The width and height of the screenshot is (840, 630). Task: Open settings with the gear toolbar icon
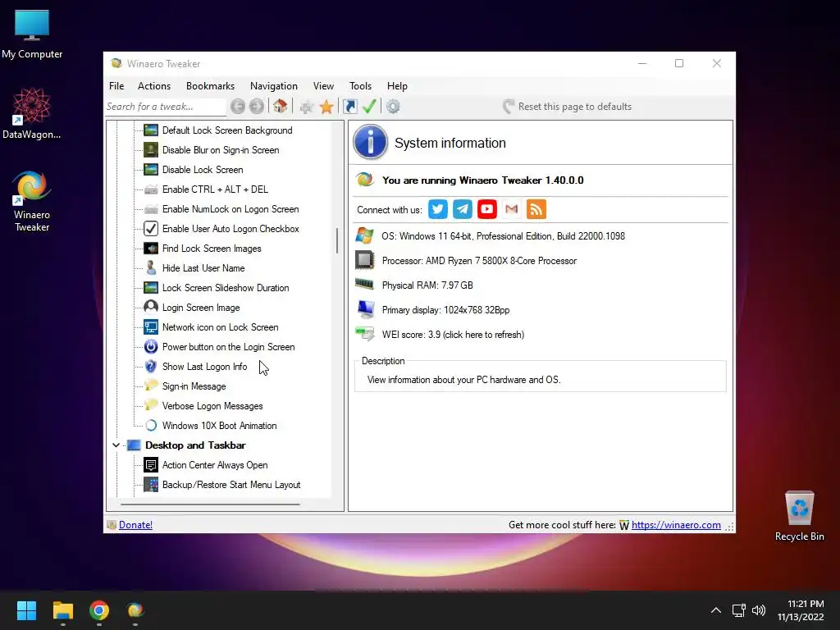coord(393,107)
